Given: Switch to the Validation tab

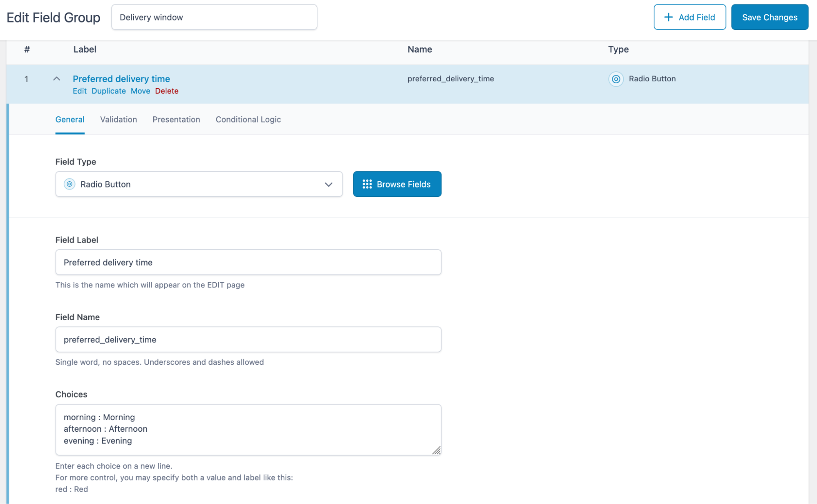Looking at the screenshot, I should click(118, 119).
